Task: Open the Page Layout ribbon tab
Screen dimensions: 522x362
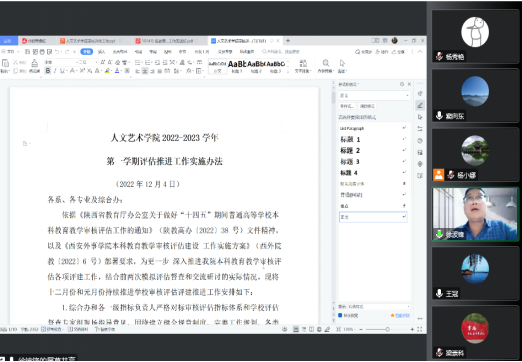Action: click(x=120, y=52)
